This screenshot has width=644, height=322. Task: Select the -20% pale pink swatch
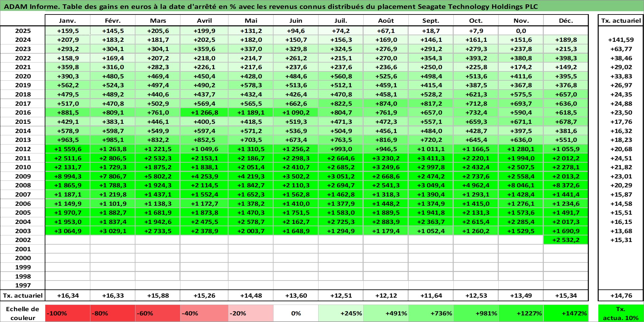coord(250,313)
